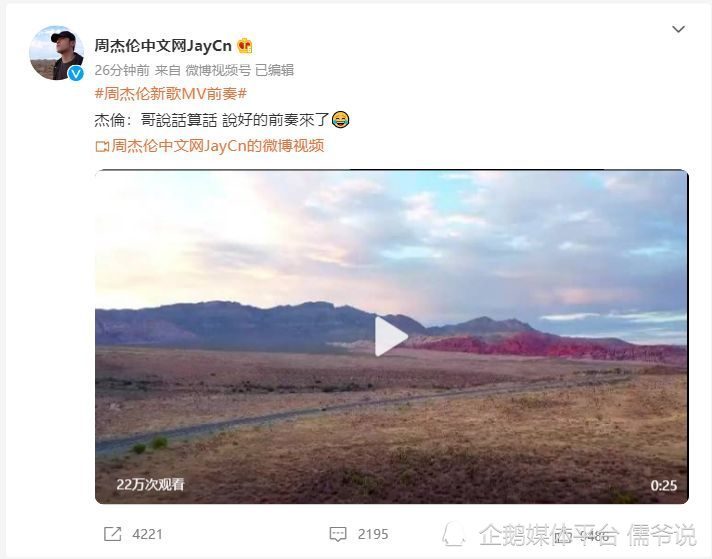Viewport: 712px width, 559px height.
Task: Click the comment count 2195
Action: coord(373,534)
